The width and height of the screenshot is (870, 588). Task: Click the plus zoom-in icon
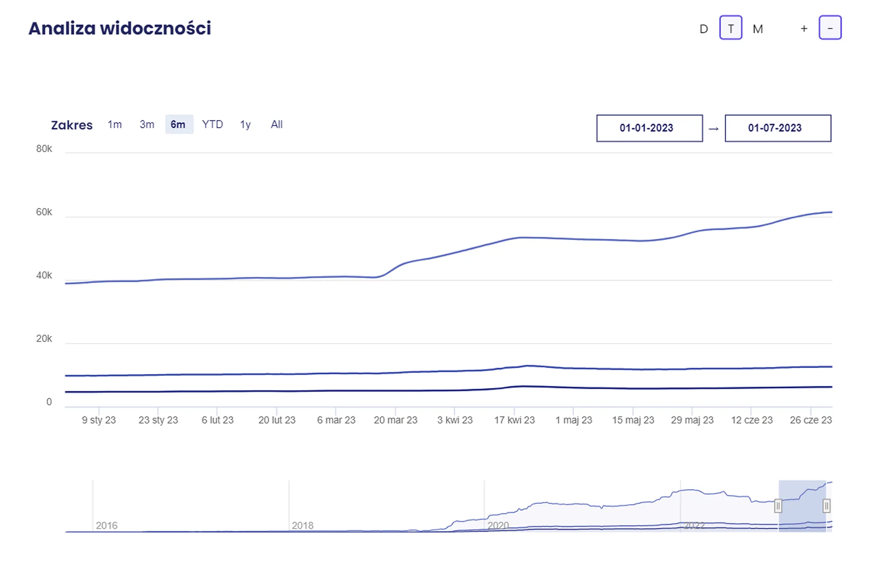click(804, 29)
